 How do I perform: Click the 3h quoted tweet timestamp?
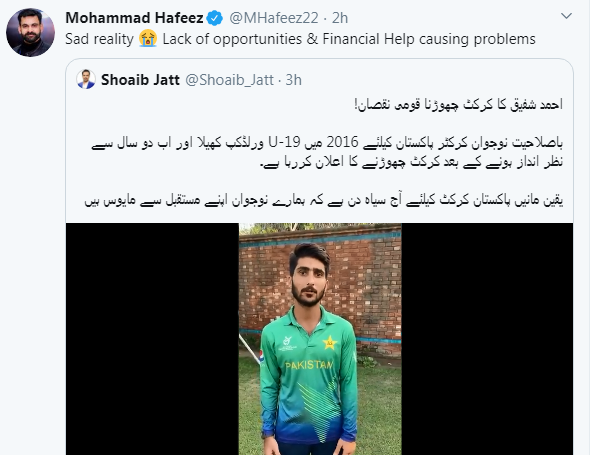[294, 80]
